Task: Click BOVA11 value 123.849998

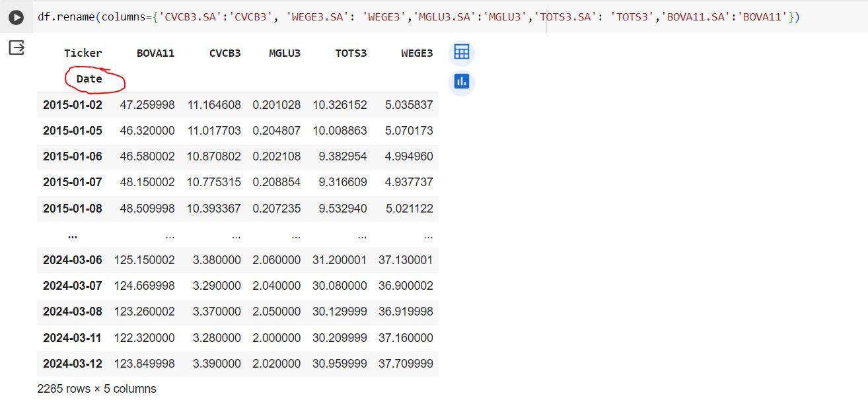Action: tap(145, 364)
